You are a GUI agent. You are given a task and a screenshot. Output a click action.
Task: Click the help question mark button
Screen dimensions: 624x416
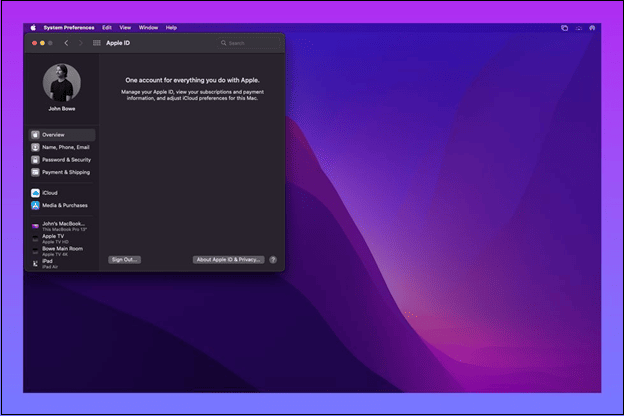tap(273, 259)
